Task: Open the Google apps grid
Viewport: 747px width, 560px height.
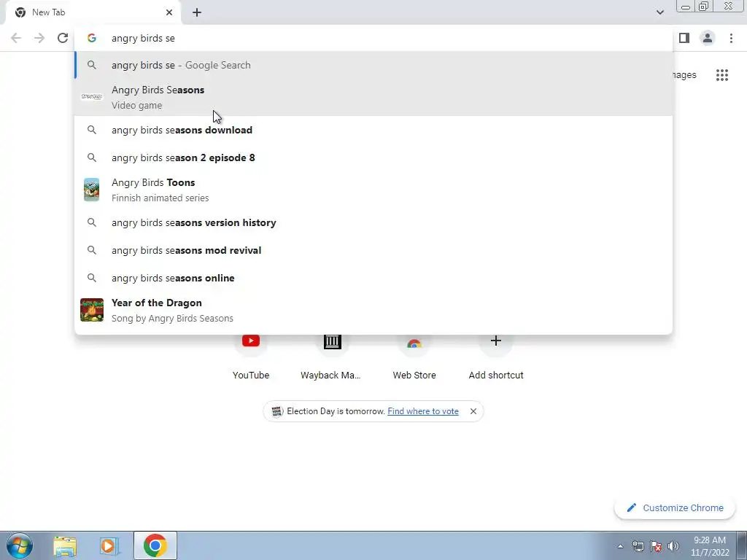Action: (x=722, y=75)
